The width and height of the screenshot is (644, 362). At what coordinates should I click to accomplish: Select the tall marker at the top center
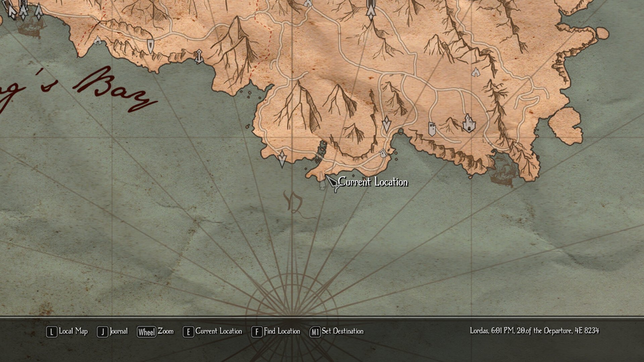371,9
